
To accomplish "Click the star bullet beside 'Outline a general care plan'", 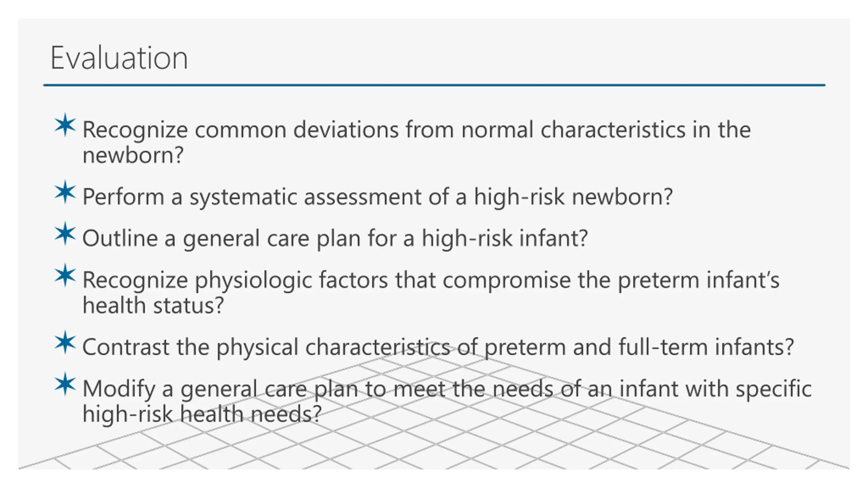I will tap(65, 234).
